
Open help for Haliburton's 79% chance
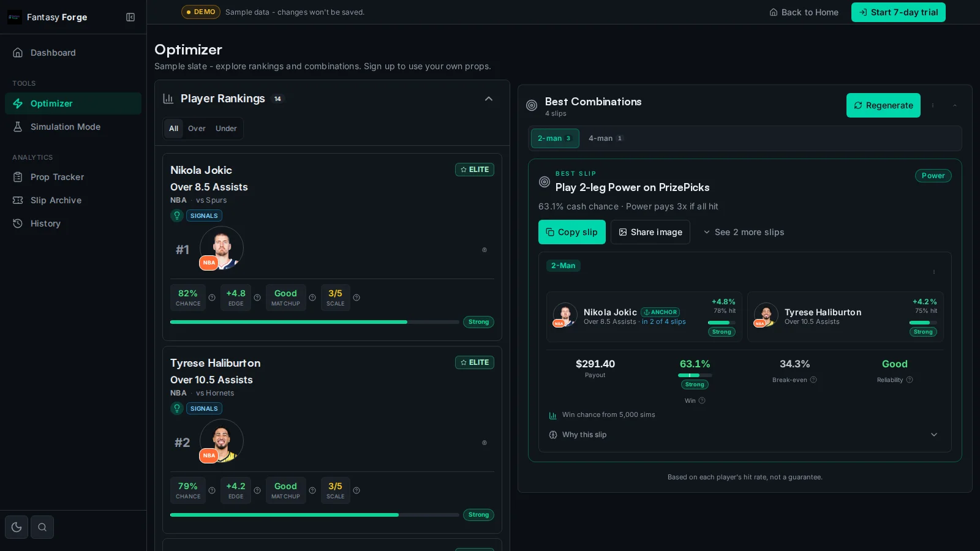tap(212, 490)
